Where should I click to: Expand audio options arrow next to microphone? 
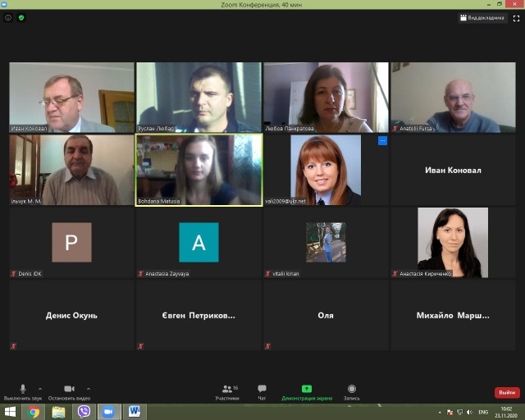40,389
